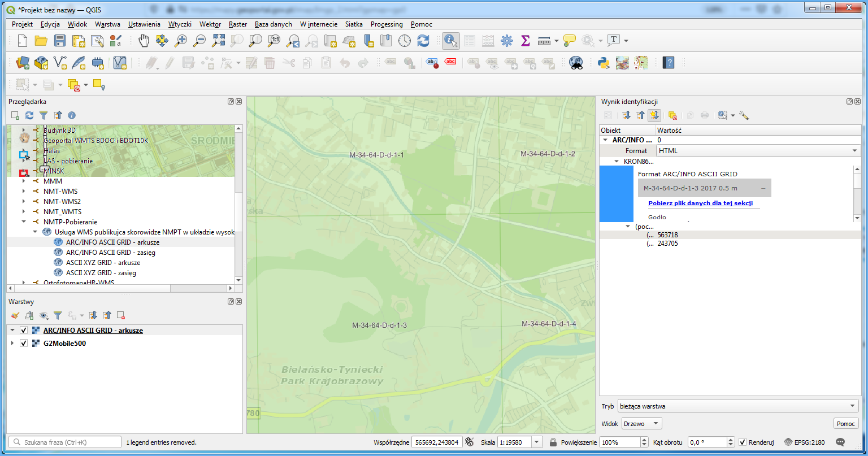Select the Text Annotation T icon
The height and width of the screenshot is (456, 868).
[x=614, y=41]
